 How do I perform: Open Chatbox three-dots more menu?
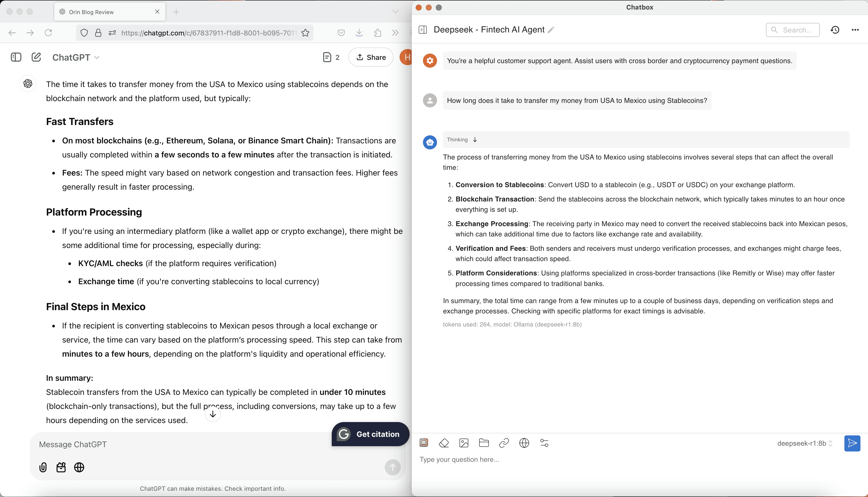pos(855,30)
